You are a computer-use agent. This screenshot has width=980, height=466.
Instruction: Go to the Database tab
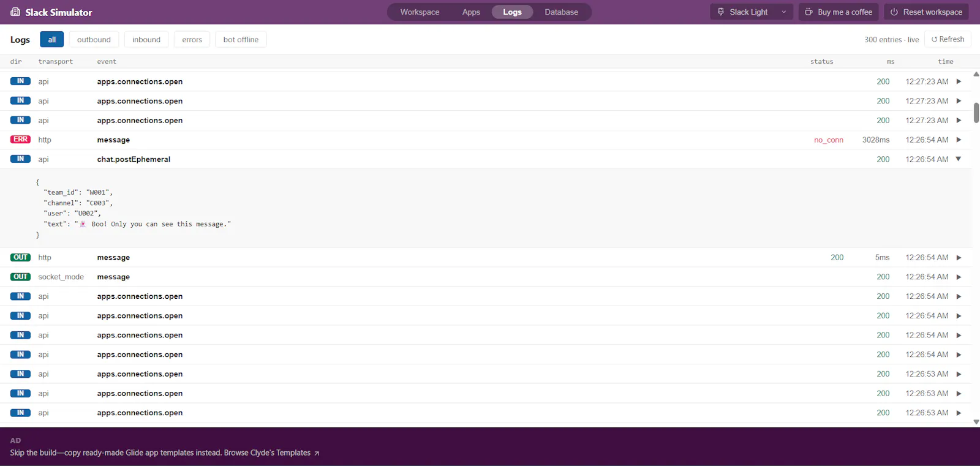tap(561, 12)
